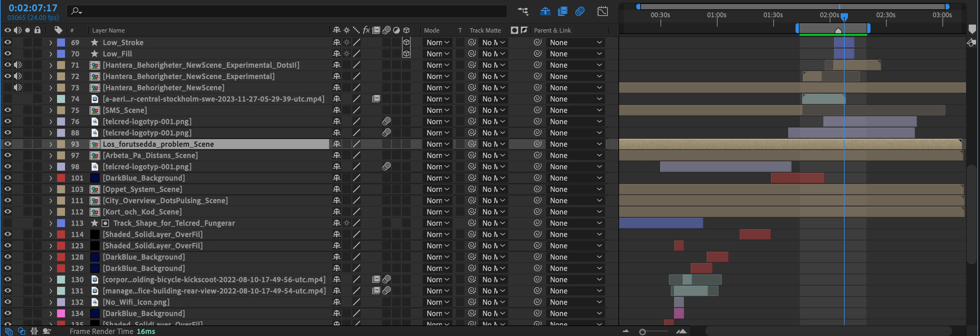This screenshot has height=336, width=980.
Task: Toggle transfer controls pane at bottom left
Action: point(22,331)
